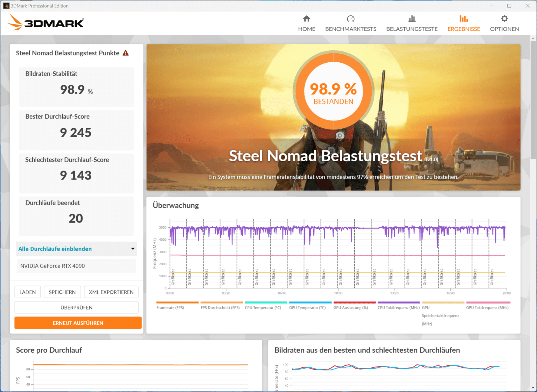
Task: Click the Optionen gear icon
Action: tap(504, 19)
